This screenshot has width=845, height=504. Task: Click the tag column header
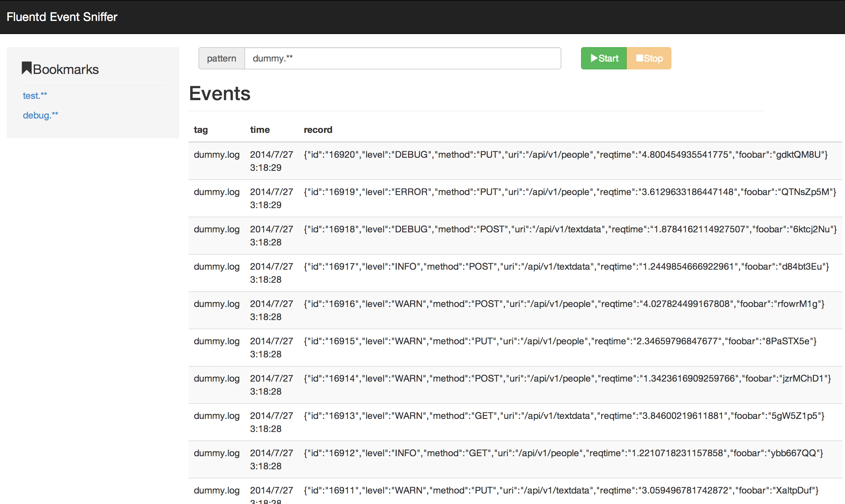tap(200, 130)
